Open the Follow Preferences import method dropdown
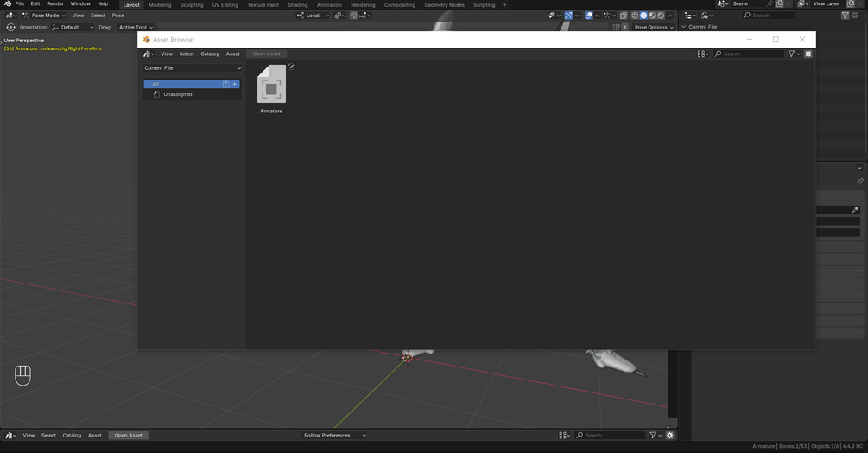Image resolution: width=868 pixels, height=453 pixels. pyautogui.click(x=334, y=436)
